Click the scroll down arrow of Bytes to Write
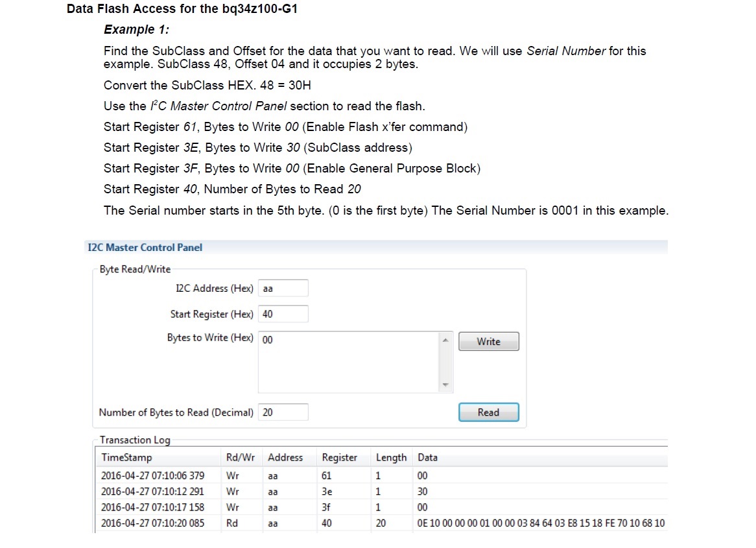The image size is (756, 548). click(x=445, y=385)
